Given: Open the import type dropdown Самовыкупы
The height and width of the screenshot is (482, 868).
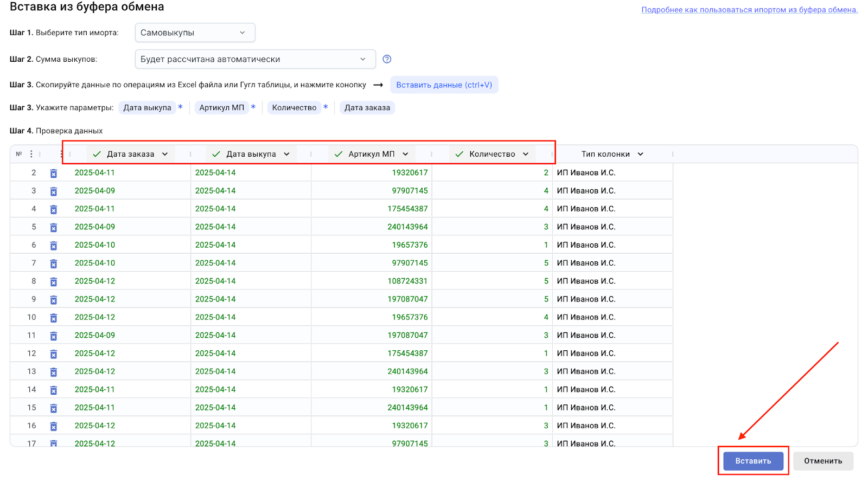Looking at the screenshot, I should 195,33.
